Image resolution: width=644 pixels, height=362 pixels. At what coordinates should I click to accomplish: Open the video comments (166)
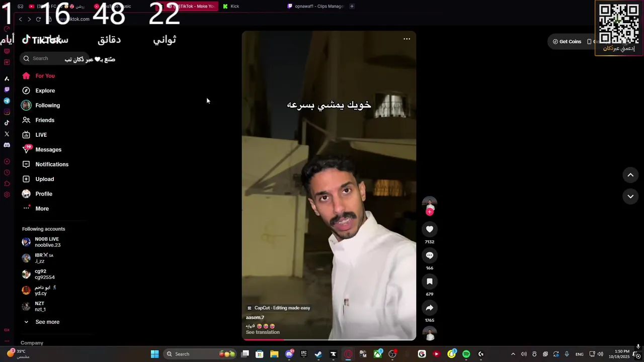(x=430, y=255)
